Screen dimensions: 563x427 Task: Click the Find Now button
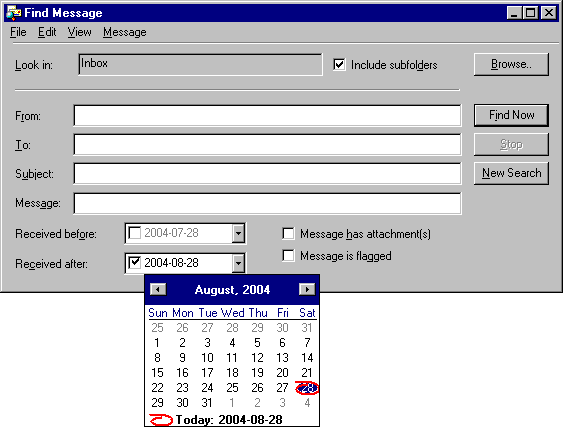tap(511, 115)
